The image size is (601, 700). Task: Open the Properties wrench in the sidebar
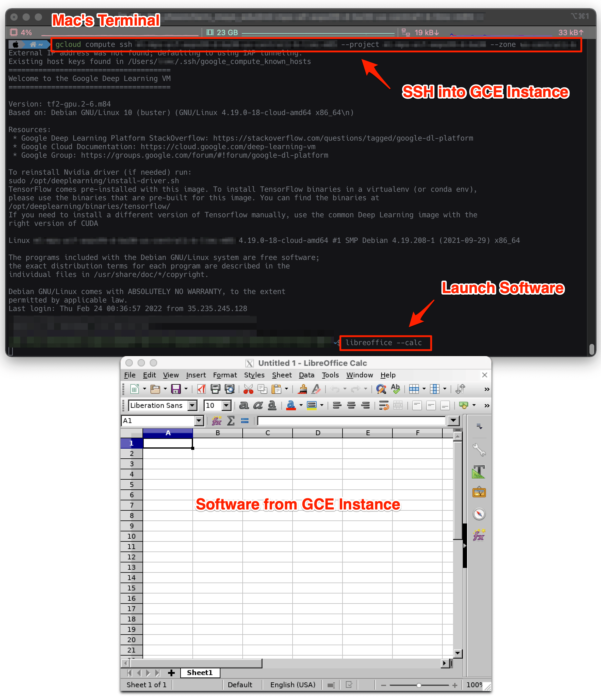tap(479, 450)
